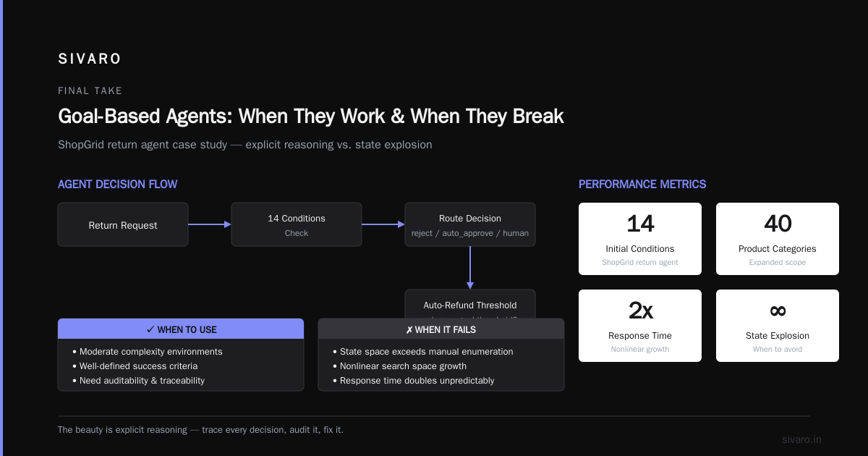The width and height of the screenshot is (868, 456).
Task: Click the 14 Initial Conditions metric card
Action: (640, 239)
